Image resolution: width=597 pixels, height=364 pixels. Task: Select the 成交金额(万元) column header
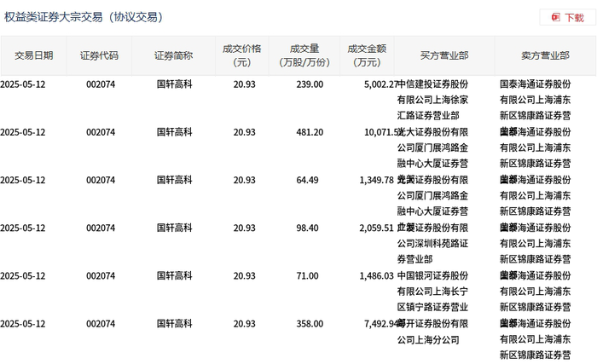coord(367,55)
